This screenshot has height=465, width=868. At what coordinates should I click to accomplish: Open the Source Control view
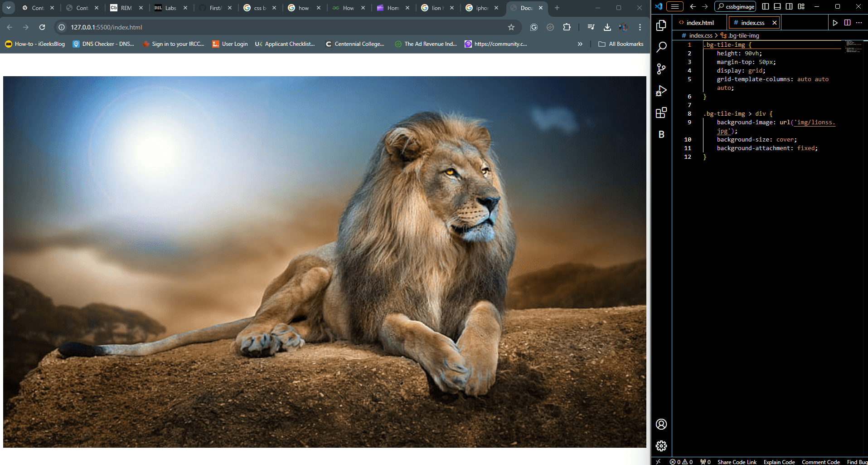[661, 69]
